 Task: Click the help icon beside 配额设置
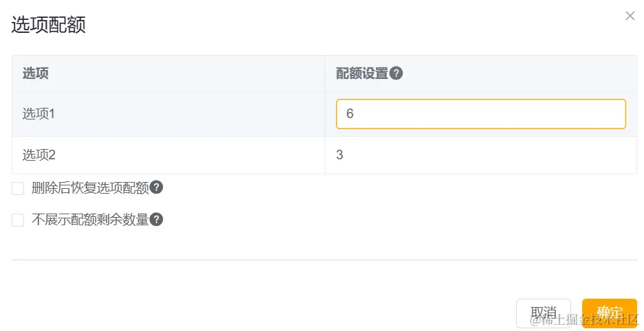point(396,73)
